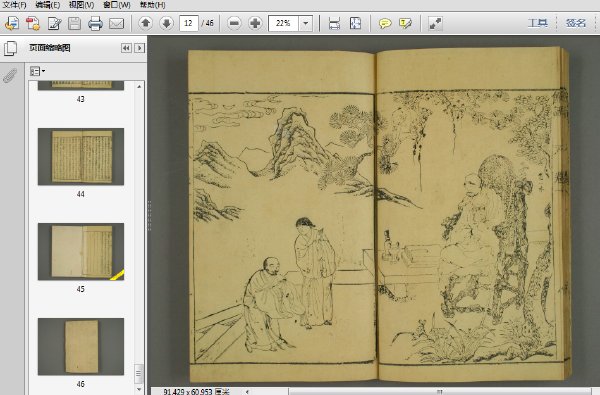
Task: Collapse the thumbnails panel double-arrow button
Action: click(126, 48)
